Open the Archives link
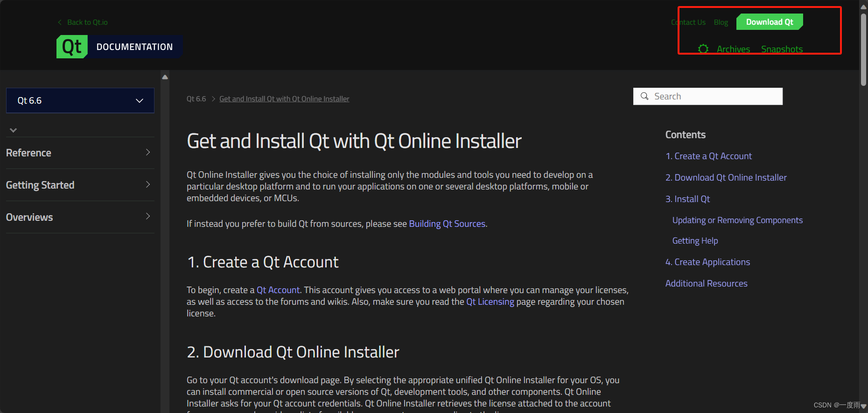This screenshot has height=413, width=868. (734, 49)
